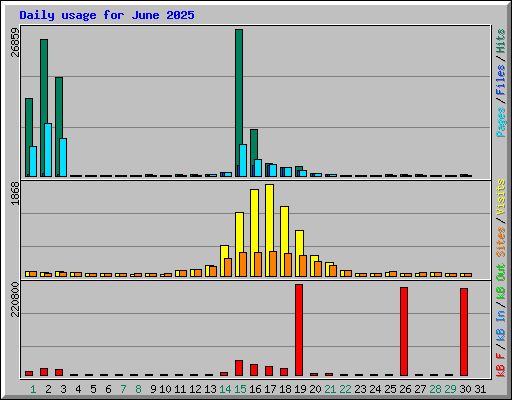Viewport: 512px width, 400px height.
Task: Click the day 24 axis label
Action: pos(375,389)
